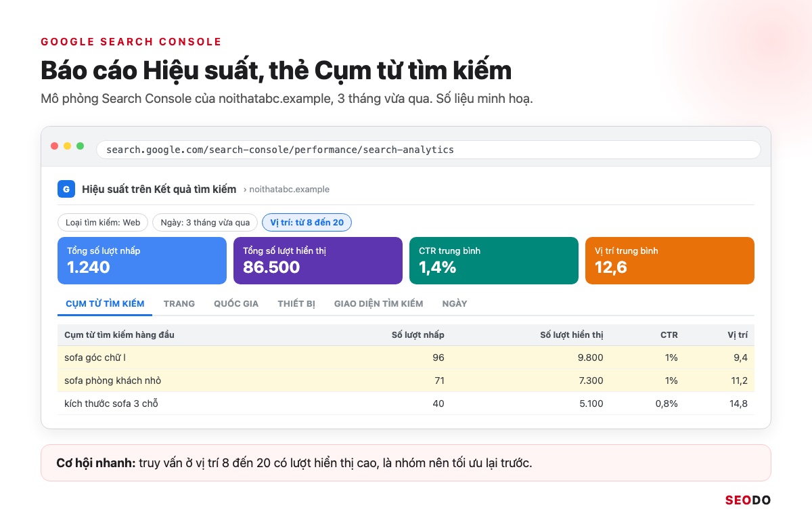Click the impressions value '7.300'

pyautogui.click(x=590, y=380)
